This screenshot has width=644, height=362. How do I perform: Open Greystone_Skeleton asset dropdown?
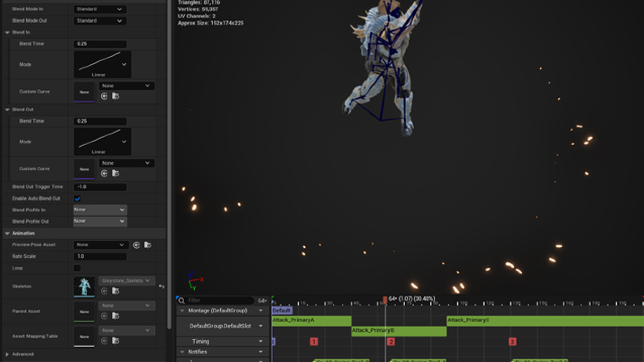[x=127, y=281]
